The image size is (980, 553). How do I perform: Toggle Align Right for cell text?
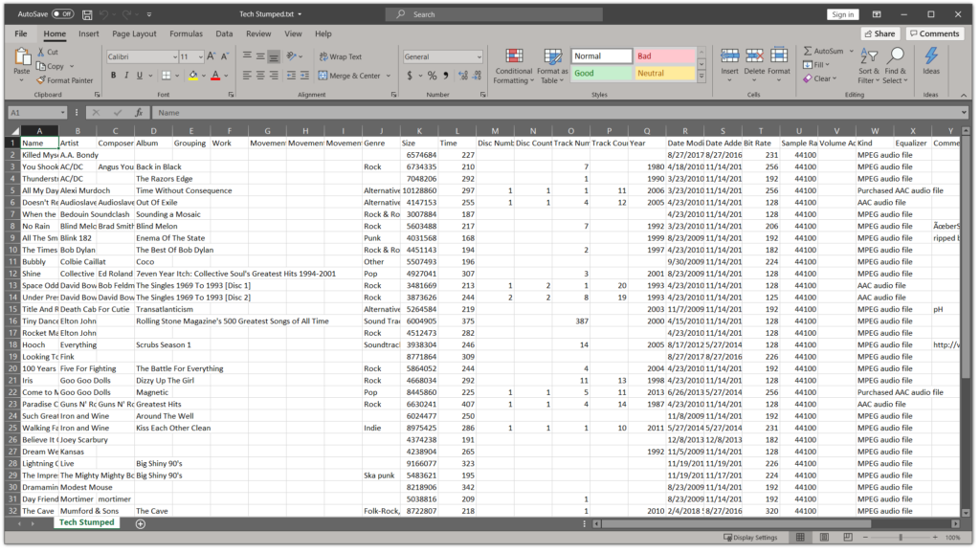click(273, 76)
